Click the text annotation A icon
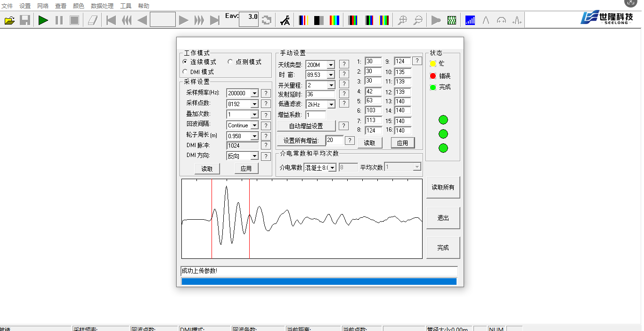Image resolution: width=644 pixels, height=331 pixels. [x=285, y=20]
